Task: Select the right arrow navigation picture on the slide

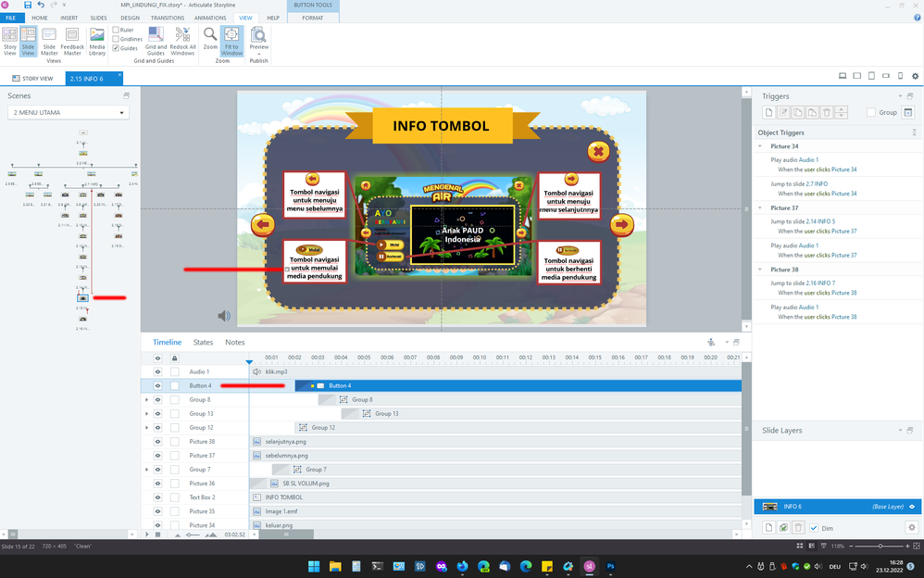Action: [621, 225]
